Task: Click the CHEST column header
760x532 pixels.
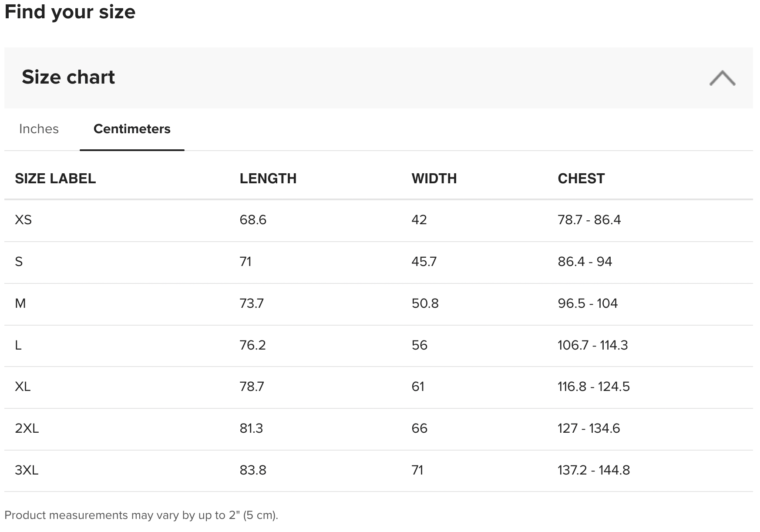Action: (x=581, y=178)
